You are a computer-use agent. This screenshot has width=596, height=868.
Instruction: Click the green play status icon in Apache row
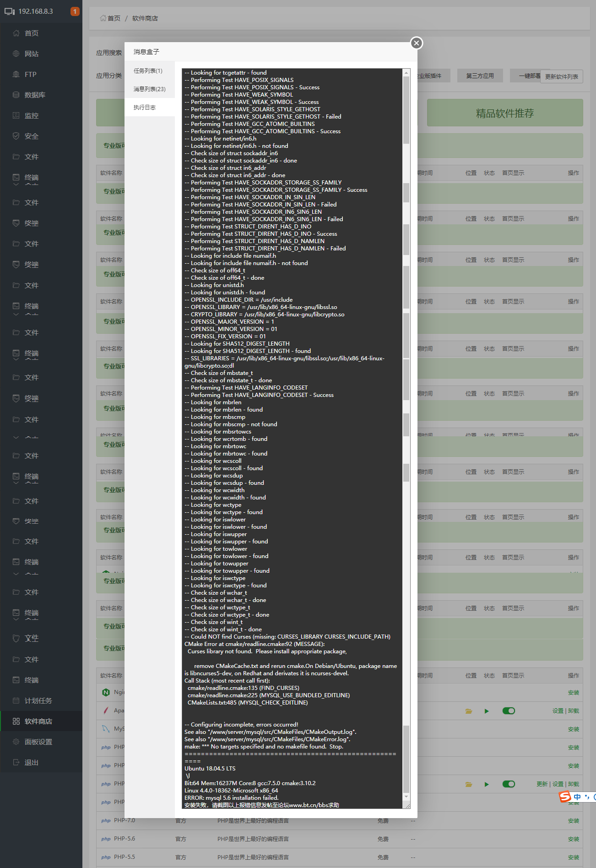point(487,711)
